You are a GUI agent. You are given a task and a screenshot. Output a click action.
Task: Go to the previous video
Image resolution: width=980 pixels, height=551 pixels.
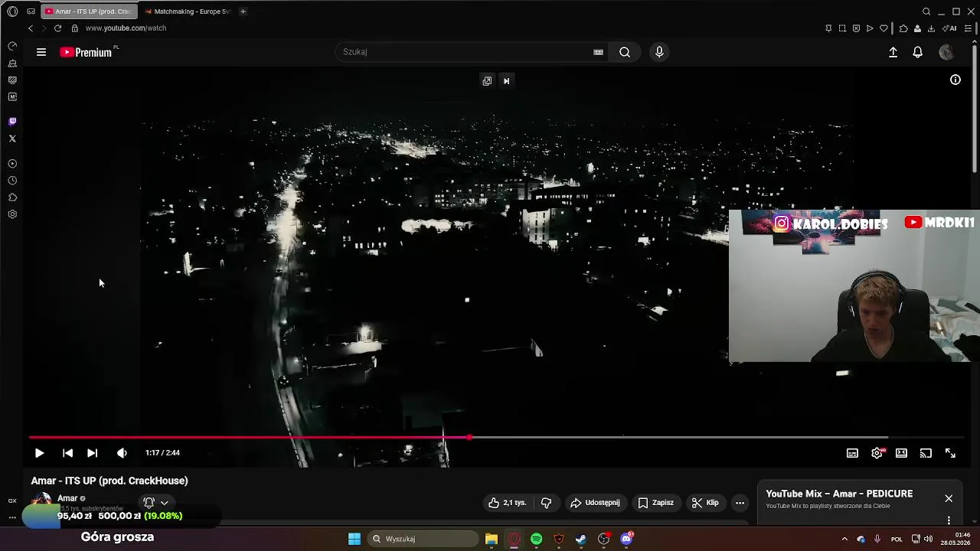click(x=67, y=453)
